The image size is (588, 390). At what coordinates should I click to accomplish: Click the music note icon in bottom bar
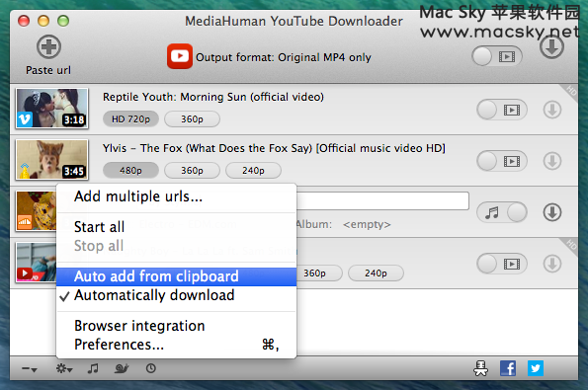pyautogui.click(x=93, y=368)
